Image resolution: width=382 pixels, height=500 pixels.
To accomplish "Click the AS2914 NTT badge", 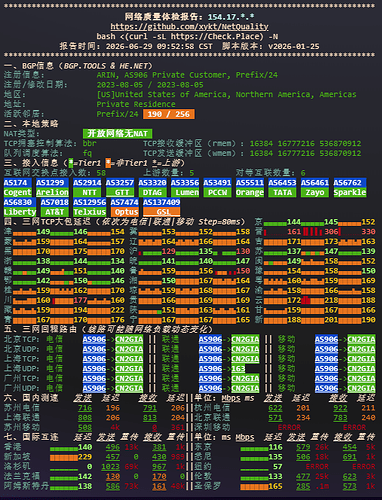I will point(87,188).
